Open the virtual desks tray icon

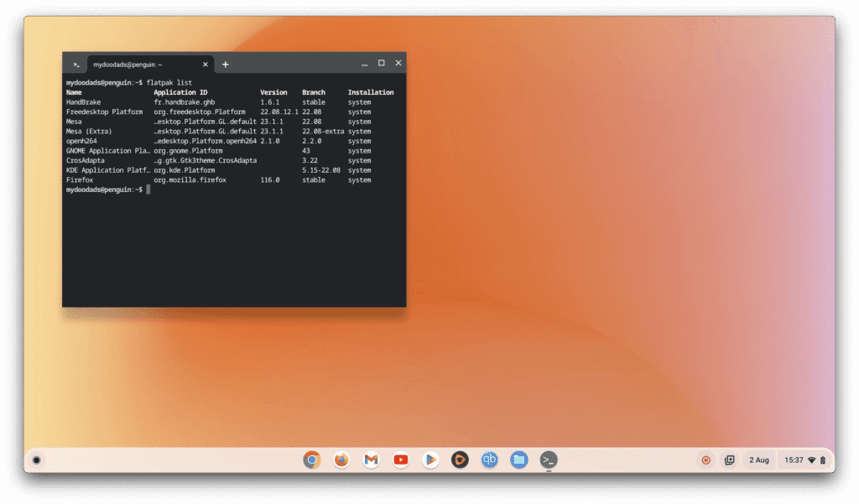tap(729, 460)
